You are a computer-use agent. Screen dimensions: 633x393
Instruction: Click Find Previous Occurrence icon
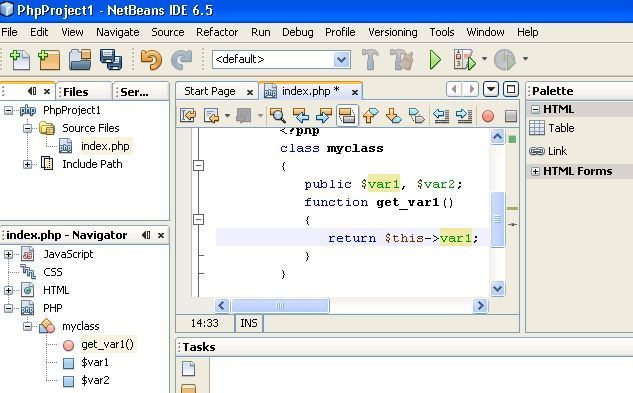point(301,116)
